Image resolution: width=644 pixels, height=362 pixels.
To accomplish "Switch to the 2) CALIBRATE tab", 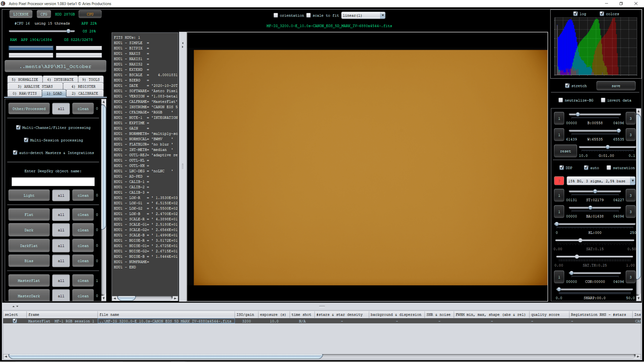I will (x=85, y=93).
